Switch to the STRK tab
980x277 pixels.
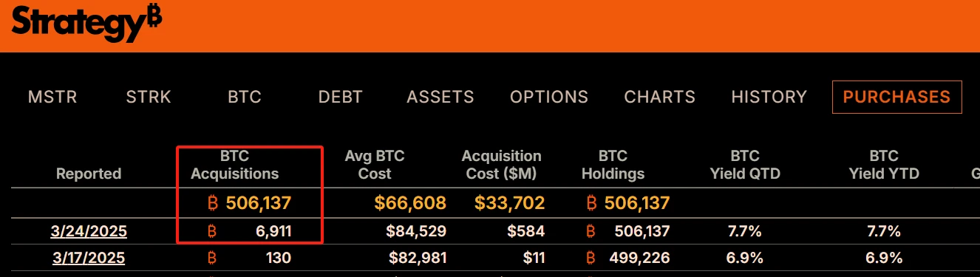click(x=149, y=97)
